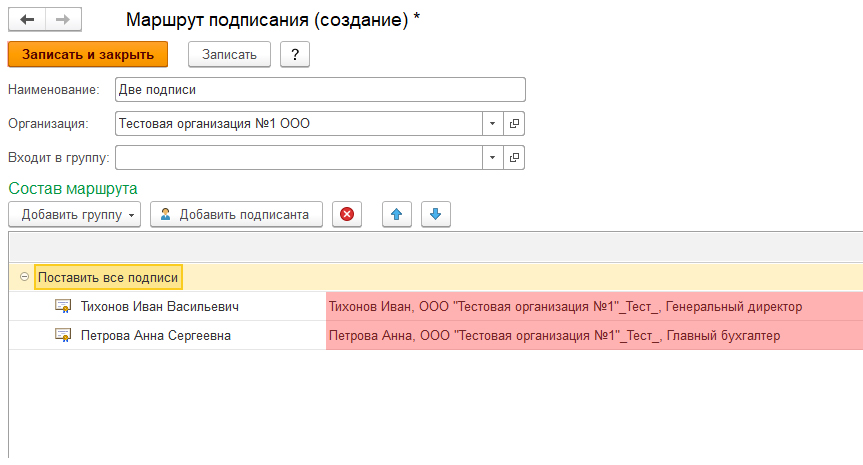This screenshot has width=863, height=465.
Task: Open help with the question mark button
Action: (294, 54)
